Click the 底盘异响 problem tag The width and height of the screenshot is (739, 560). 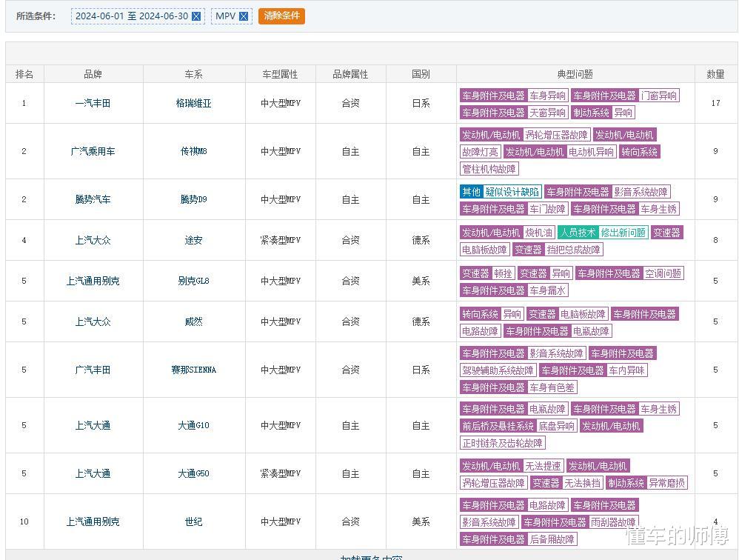557,426
